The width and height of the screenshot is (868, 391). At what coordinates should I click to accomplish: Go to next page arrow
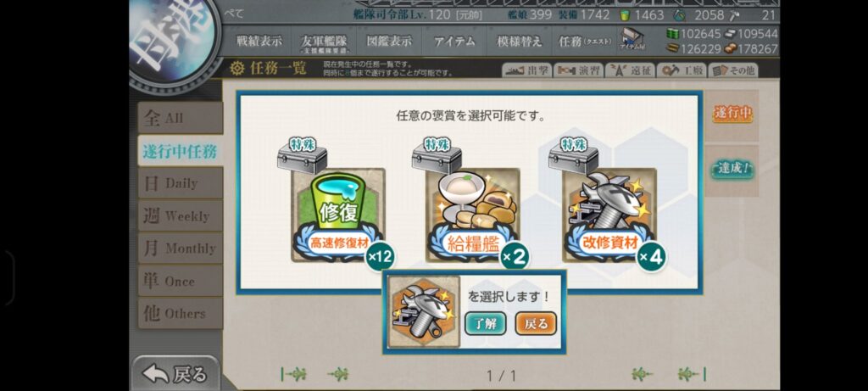pos(643,374)
